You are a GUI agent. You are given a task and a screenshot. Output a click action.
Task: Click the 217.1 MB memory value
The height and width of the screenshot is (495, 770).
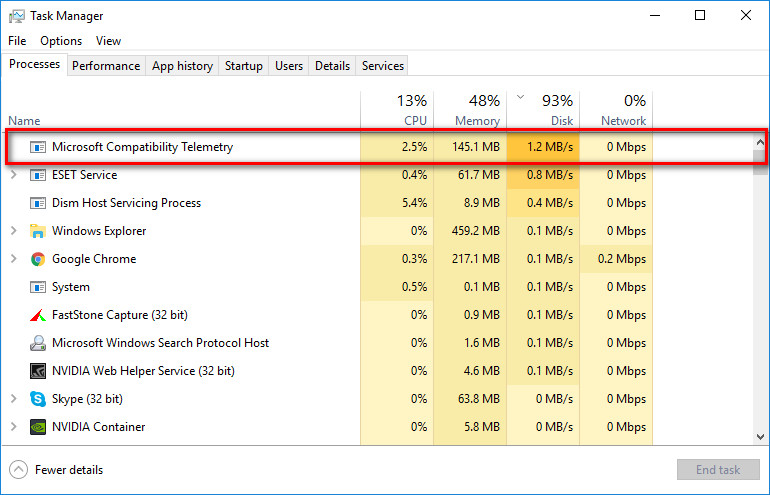coord(475,259)
